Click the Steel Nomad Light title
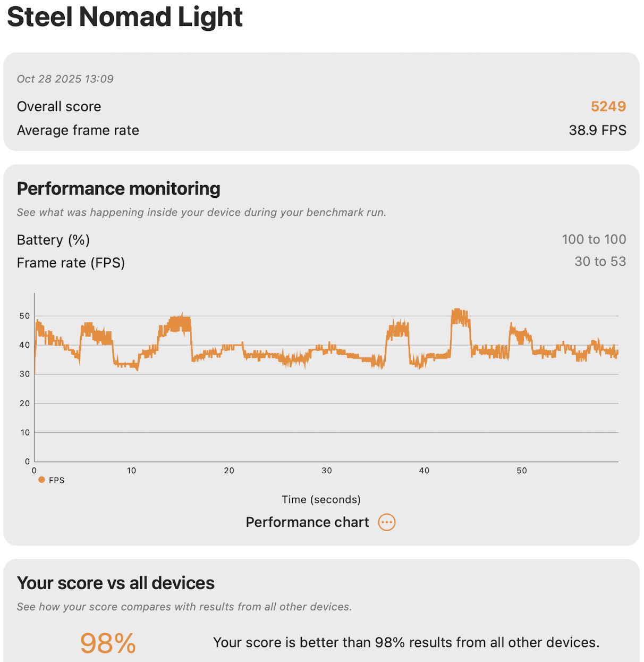This screenshot has height=662, width=644. tap(125, 16)
